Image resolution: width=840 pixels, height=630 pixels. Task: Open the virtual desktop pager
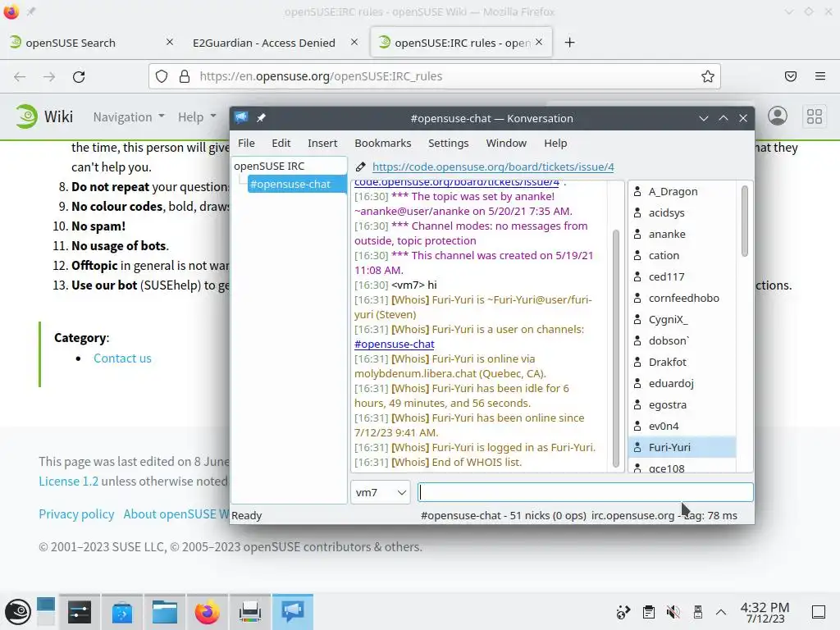(x=46, y=611)
